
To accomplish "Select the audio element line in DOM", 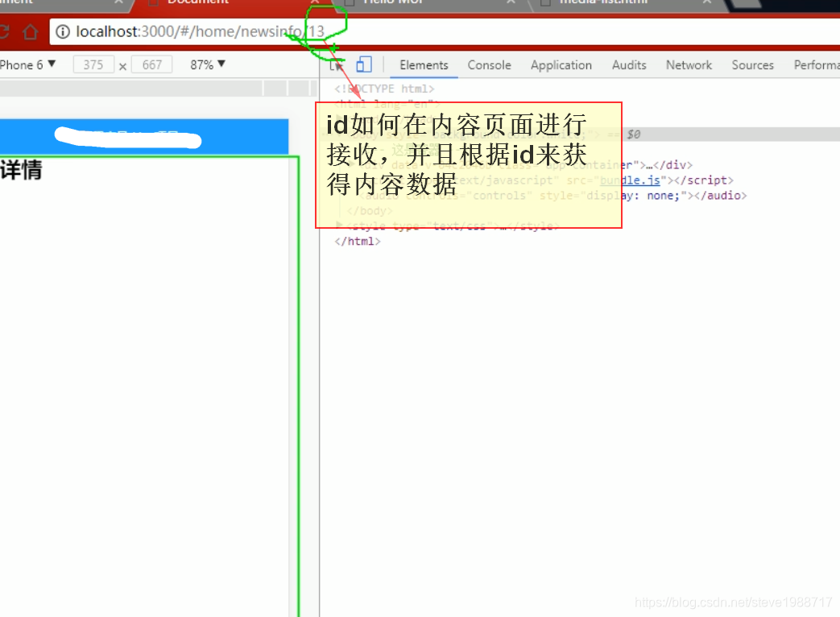I will point(552,196).
